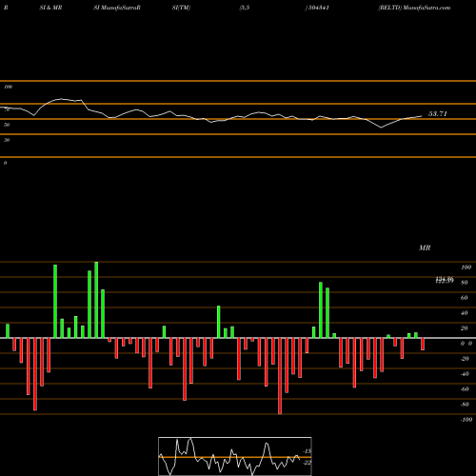Click the RSI axis label 30 on left
476x476 pixels.
point(7,140)
